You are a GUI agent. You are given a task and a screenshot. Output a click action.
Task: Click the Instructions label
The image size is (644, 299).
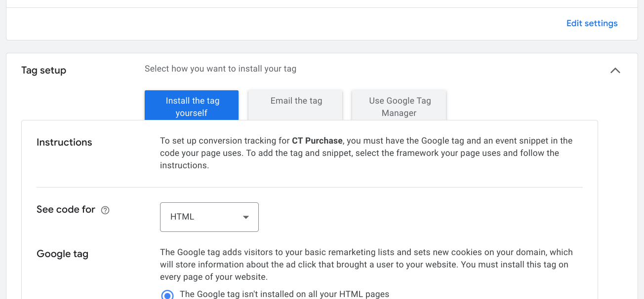coord(64,142)
